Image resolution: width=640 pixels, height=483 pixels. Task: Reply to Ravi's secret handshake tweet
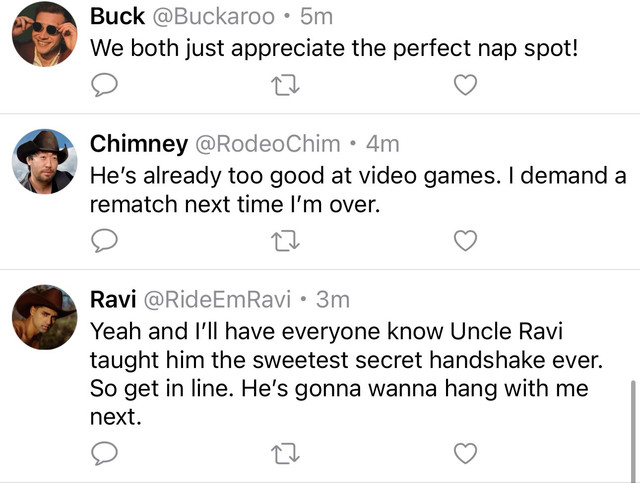104,453
